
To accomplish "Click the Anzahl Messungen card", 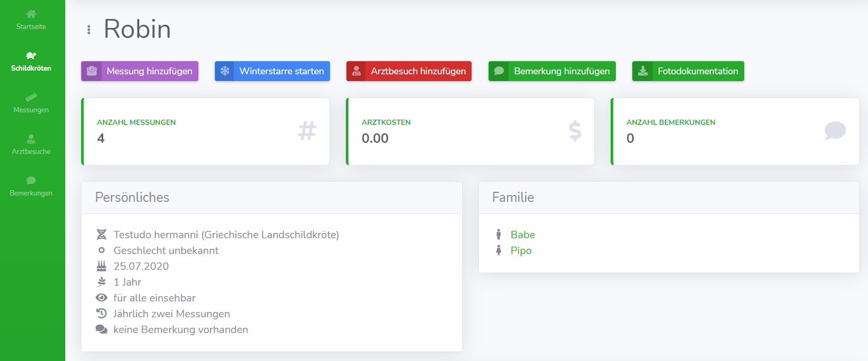I will 206,131.
